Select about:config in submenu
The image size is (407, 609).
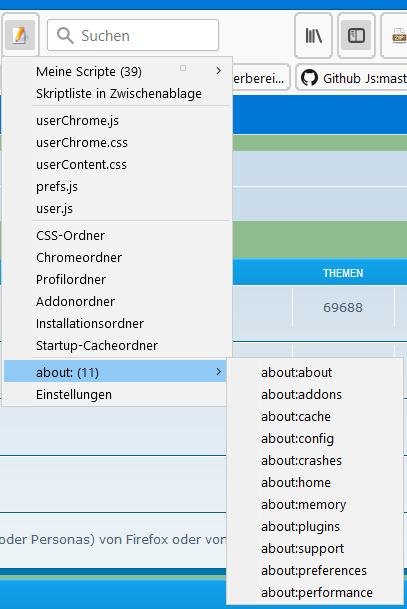pyautogui.click(x=297, y=438)
